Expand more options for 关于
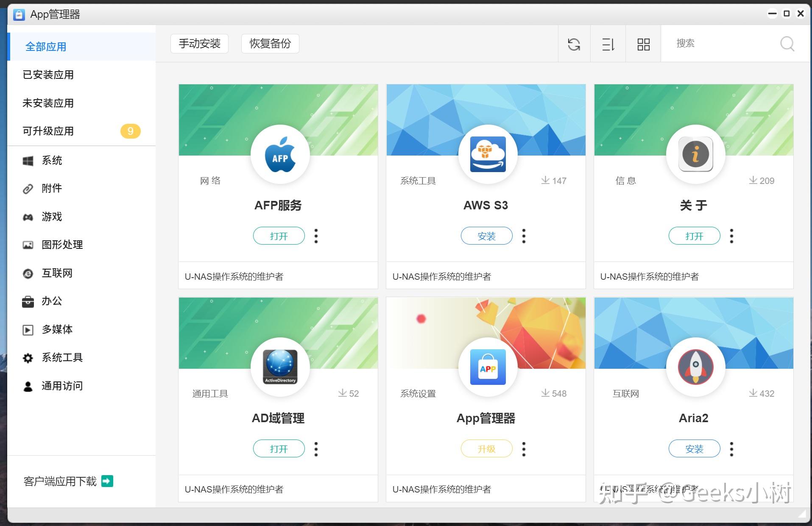 [731, 236]
